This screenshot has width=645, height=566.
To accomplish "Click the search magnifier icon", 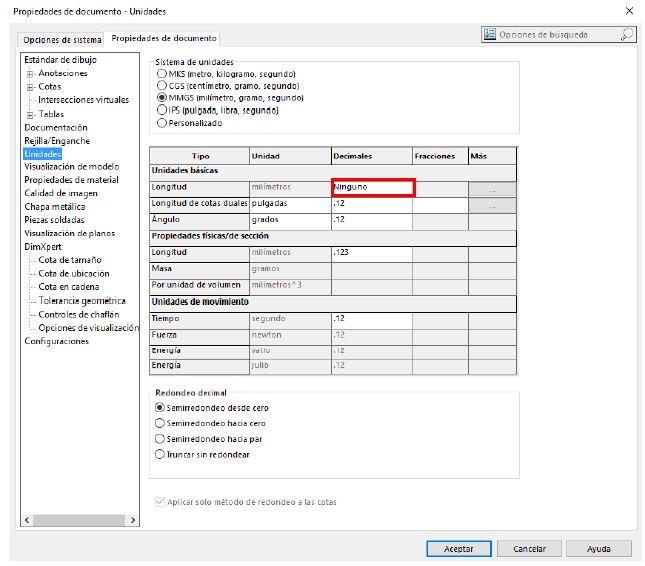I will 626,34.
